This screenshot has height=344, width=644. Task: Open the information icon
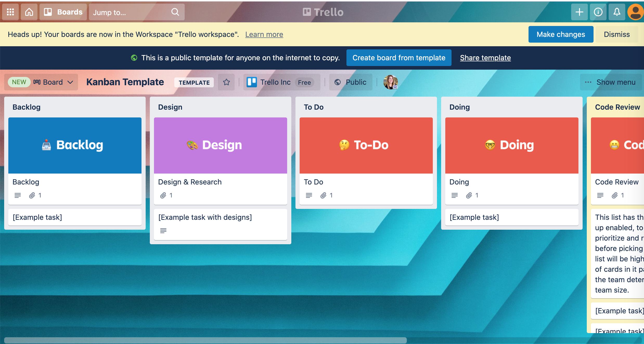pos(598,12)
